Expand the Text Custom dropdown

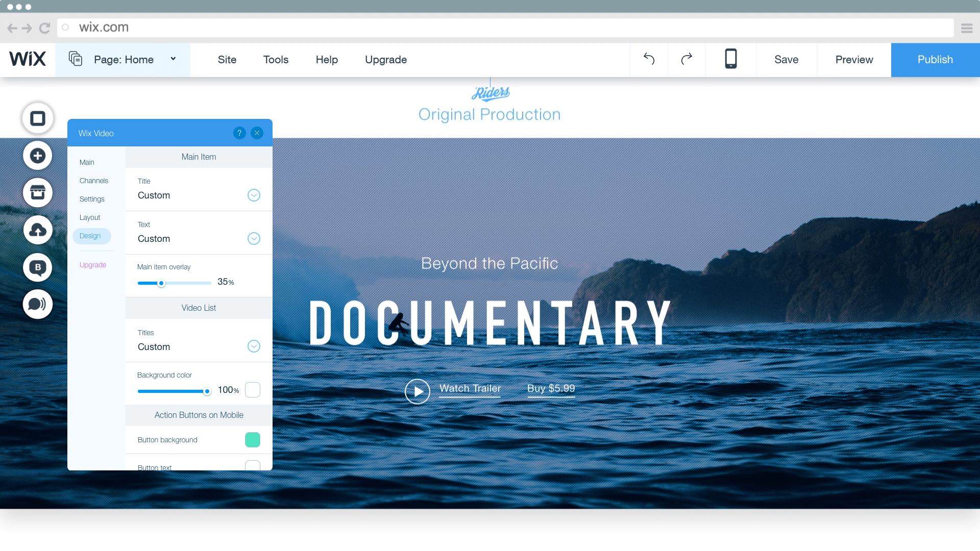tap(254, 239)
